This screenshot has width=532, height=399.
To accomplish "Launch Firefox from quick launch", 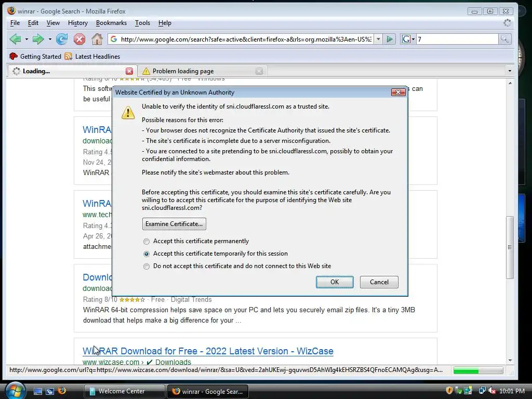I will click(x=62, y=391).
